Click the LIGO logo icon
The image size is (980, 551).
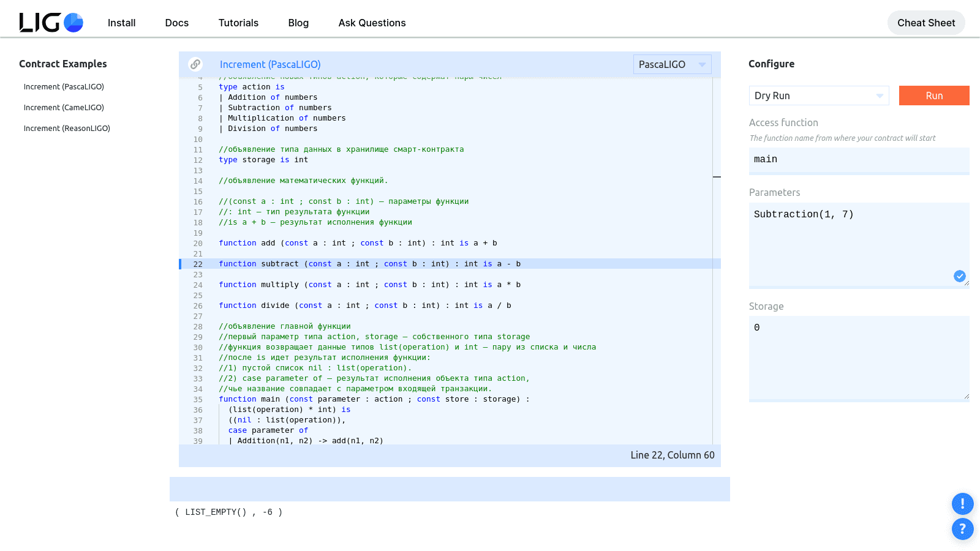pyautogui.click(x=51, y=23)
